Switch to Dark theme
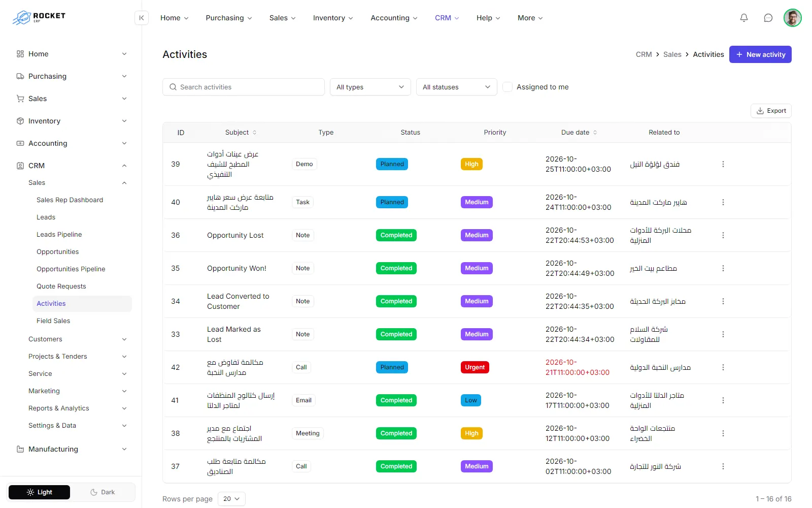This screenshot has width=812, height=508. click(103, 492)
